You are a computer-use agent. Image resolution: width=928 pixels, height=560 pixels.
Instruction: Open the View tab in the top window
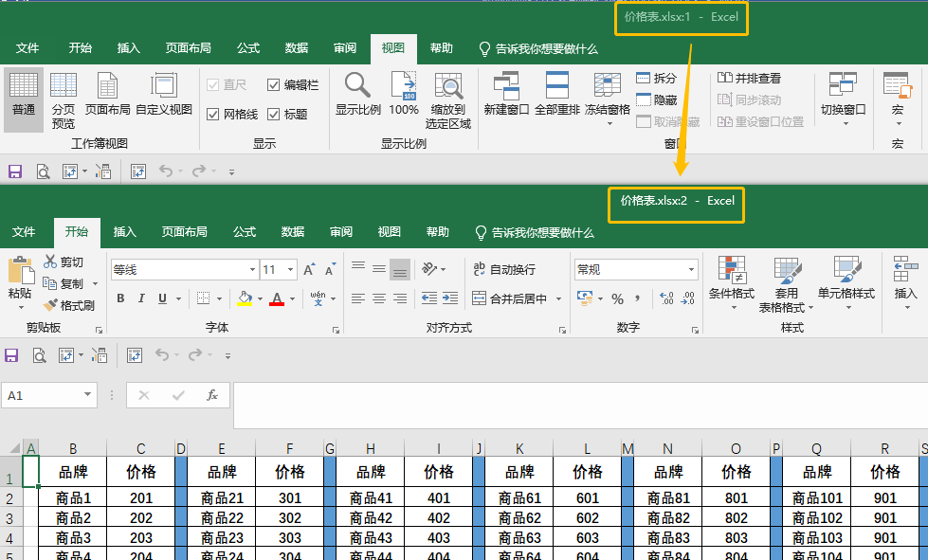[393, 48]
